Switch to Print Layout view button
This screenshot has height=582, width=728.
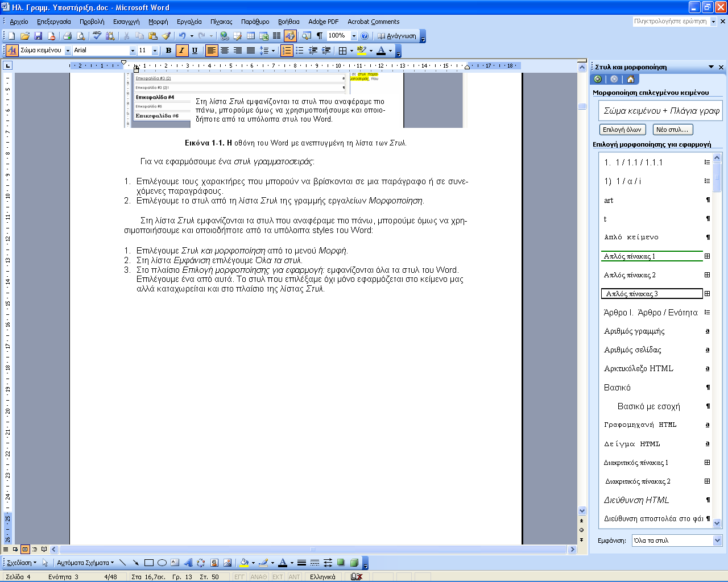pyautogui.click(x=25, y=550)
